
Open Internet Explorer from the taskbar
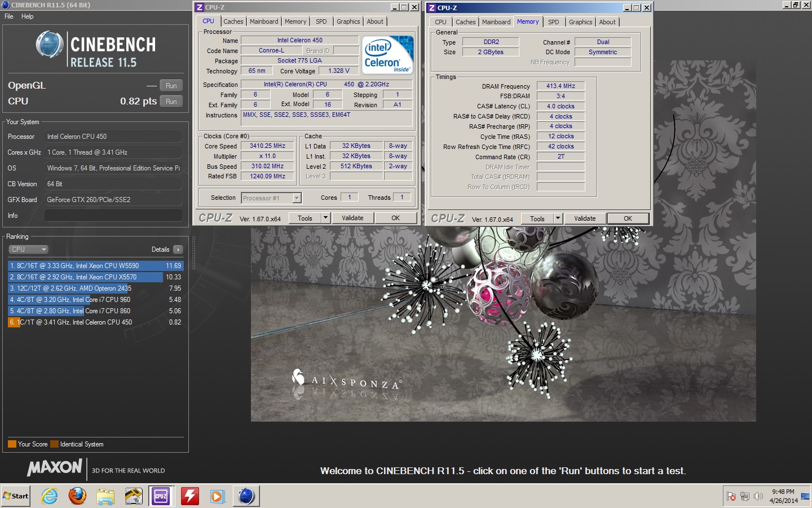(50, 496)
